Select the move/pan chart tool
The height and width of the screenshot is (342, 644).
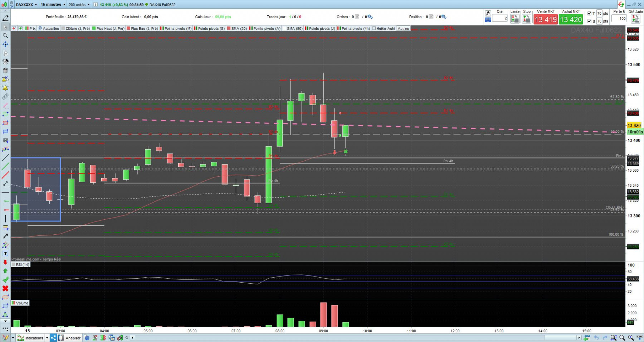(5, 44)
